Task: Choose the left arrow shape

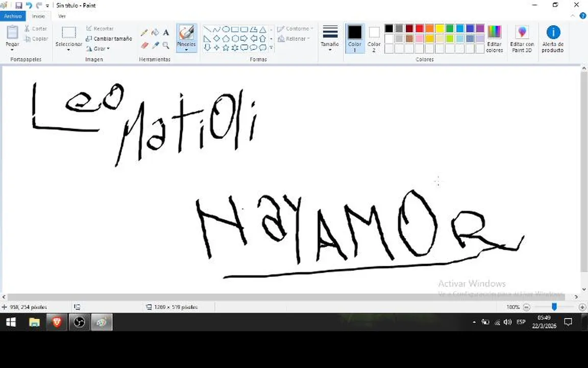Action: pos(254,38)
